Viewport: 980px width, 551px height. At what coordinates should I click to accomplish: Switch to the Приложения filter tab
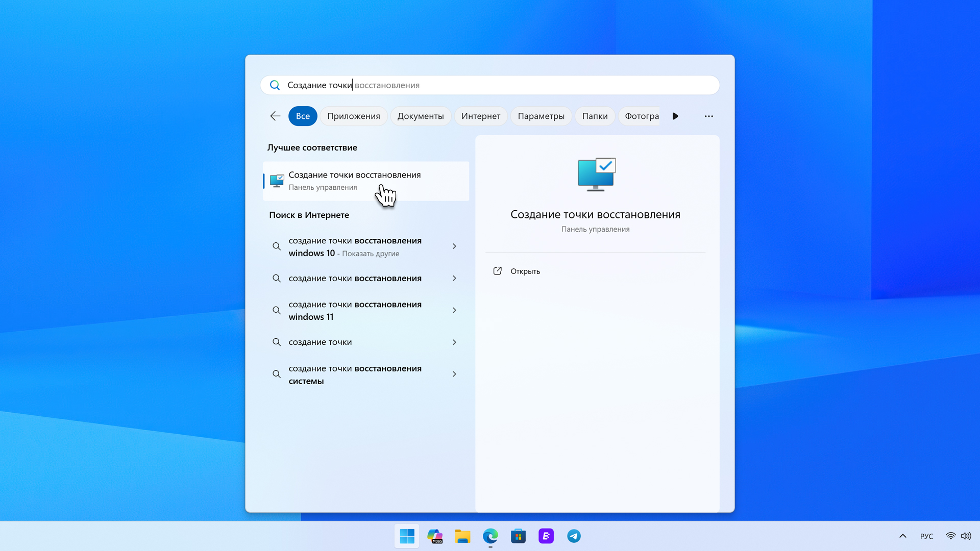pos(353,116)
